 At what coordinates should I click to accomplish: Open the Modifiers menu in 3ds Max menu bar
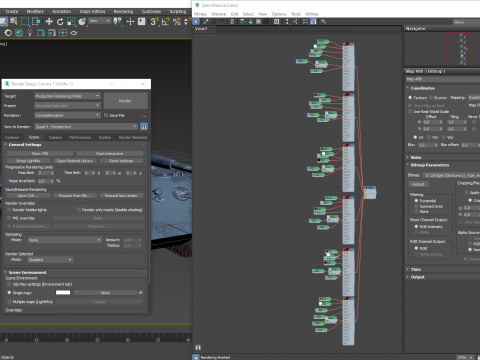[x=35, y=11]
